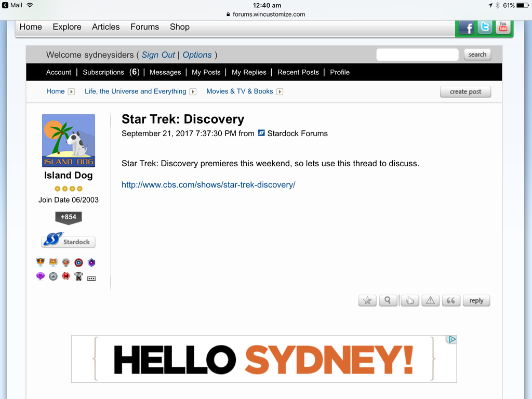Click the Island Dog avatar image
This screenshot has width=532, height=399.
pyautogui.click(x=69, y=140)
